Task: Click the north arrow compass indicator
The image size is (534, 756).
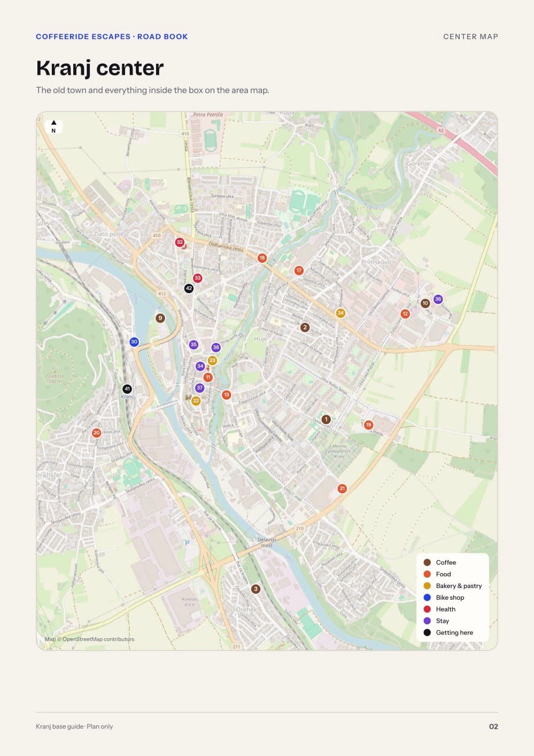Action: 53,126
